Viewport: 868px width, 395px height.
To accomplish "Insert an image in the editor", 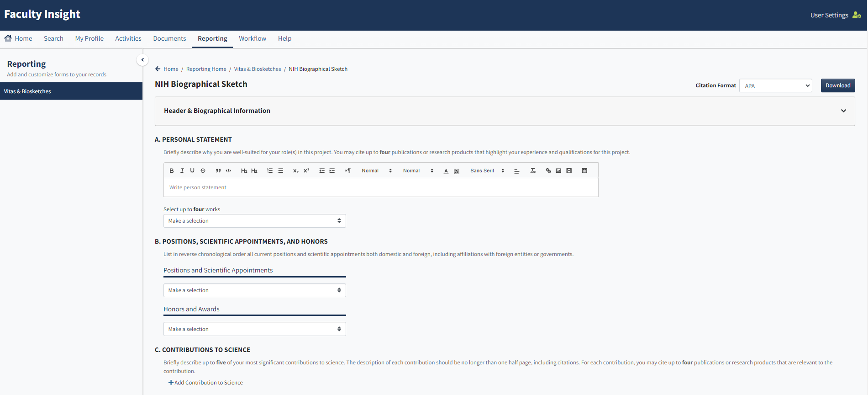I will click(558, 171).
